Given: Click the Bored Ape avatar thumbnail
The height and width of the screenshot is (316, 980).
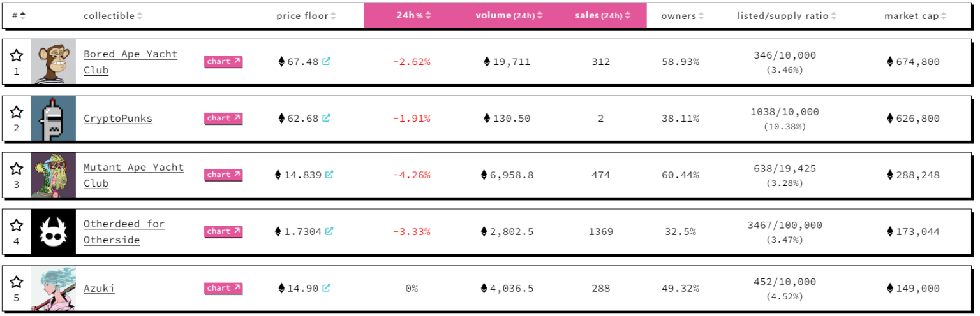Looking at the screenshot, I should pos(53,62).
